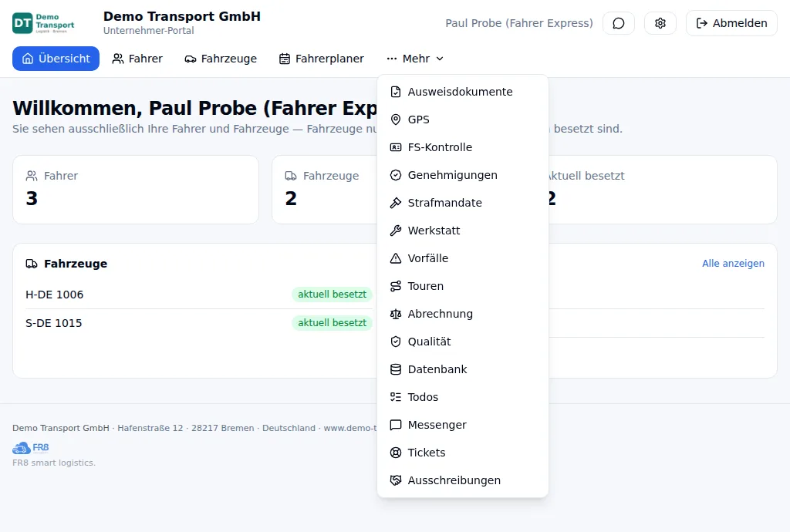Click the shield icon beside Qualität
Screen dimensions: 790x532
[396, 342]
